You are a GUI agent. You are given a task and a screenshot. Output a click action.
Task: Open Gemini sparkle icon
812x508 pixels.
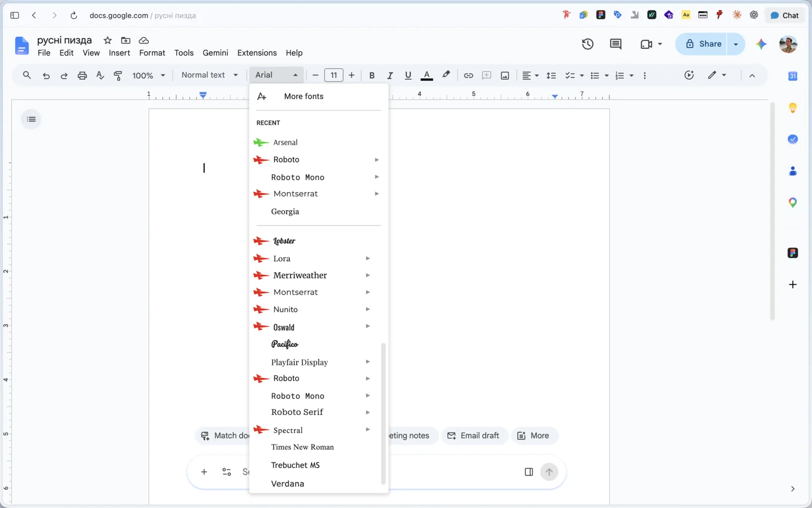coord(761,44)
